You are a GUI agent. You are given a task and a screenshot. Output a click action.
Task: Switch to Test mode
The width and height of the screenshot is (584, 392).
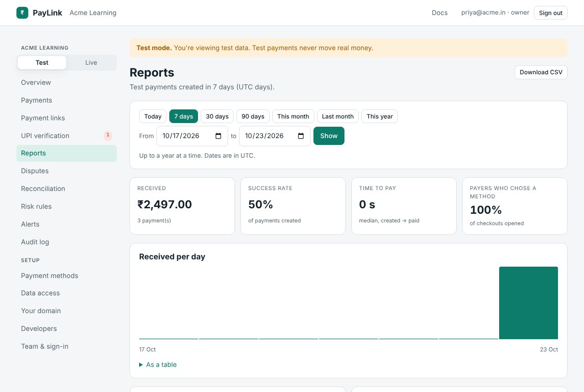(42, 62)
